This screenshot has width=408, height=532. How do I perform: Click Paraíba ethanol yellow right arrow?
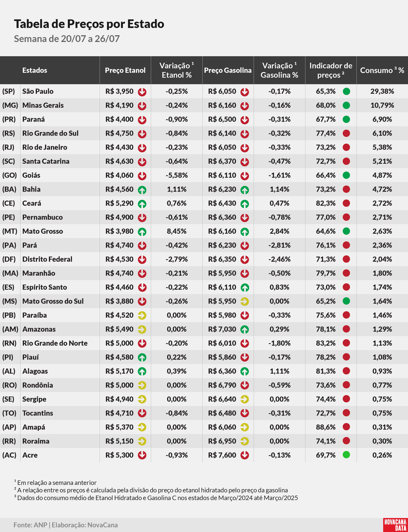[x=142, y=316]
